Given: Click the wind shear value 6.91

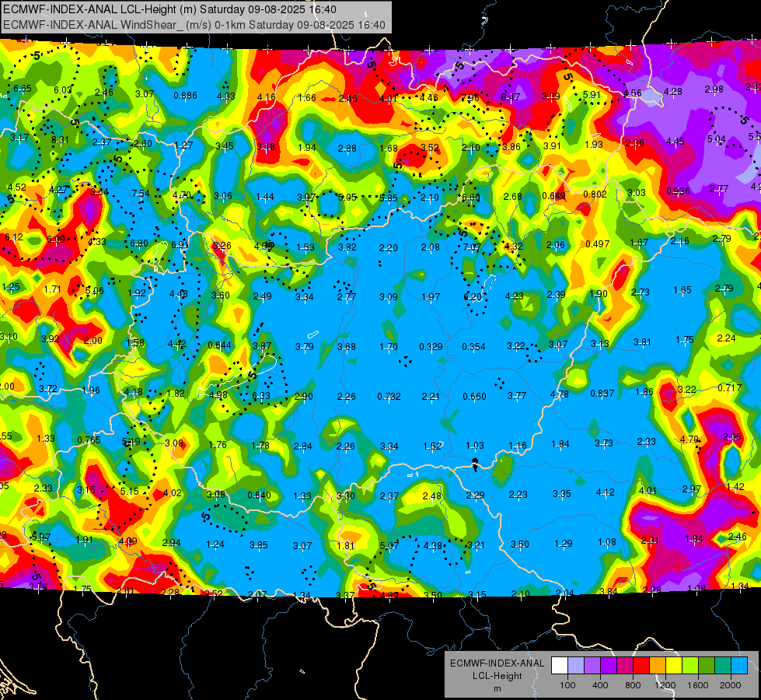Looking at the screenshot, I should tap(180, 244).
